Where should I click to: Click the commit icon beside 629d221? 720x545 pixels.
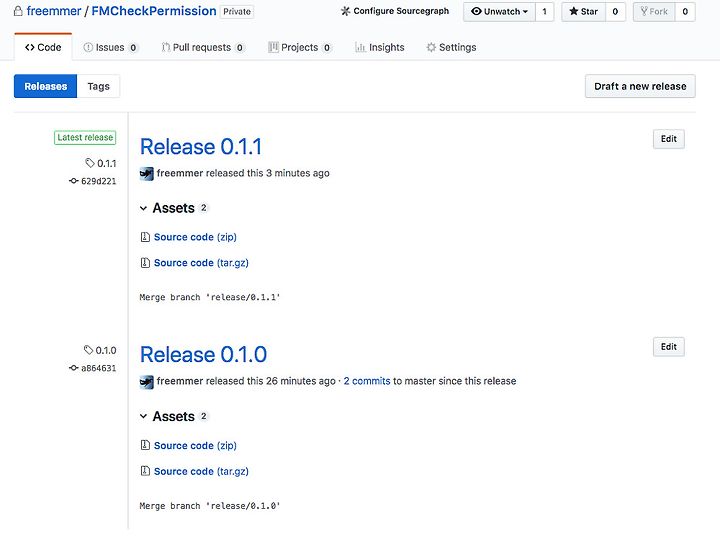[x=73, y=181]
